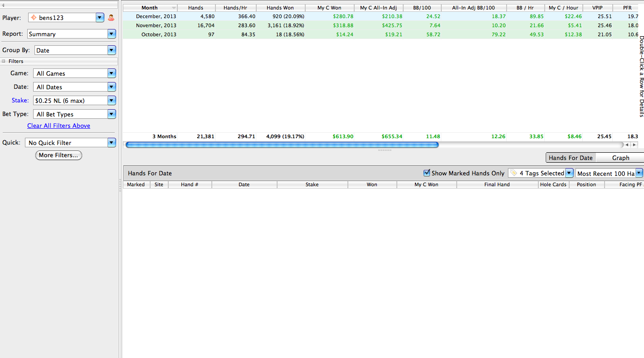
Task: Click the Clear All Filters Above link
Action: click(x=59, y=126)
